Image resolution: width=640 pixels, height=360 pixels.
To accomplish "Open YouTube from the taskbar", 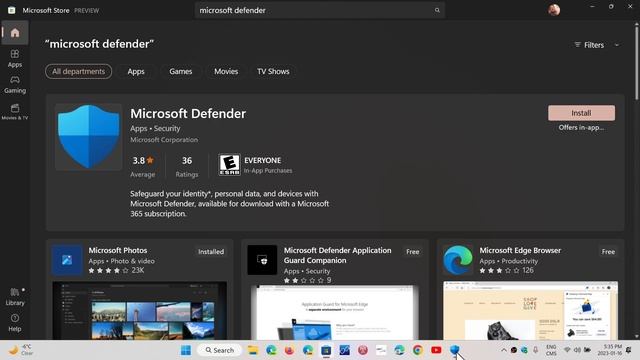I will click(436, 350).
